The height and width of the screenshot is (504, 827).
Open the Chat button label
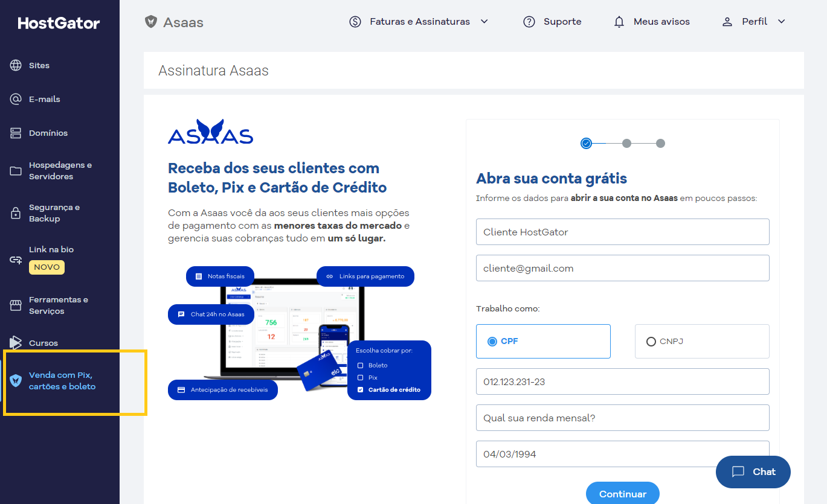[764, 472]
